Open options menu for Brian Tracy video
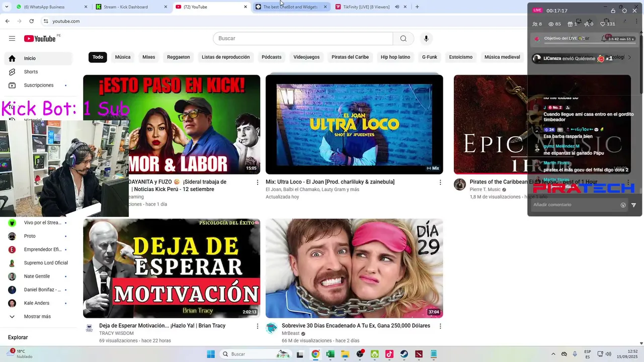 click(258, 326)
